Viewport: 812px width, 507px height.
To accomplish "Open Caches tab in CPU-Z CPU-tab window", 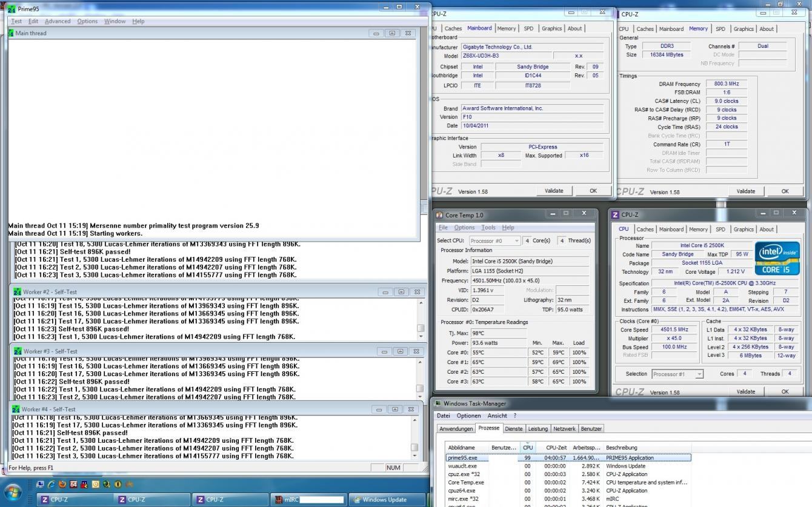I will 645,230.
